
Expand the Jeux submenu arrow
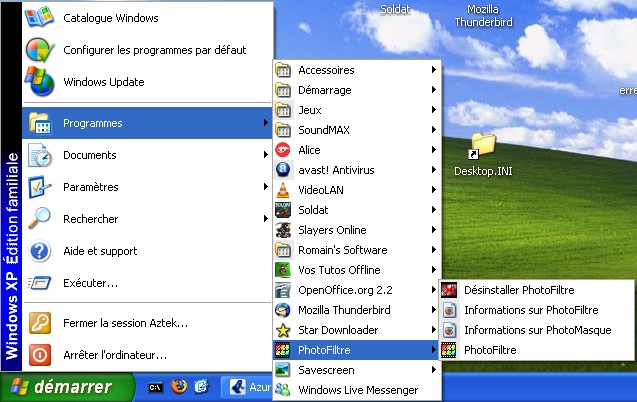[x=434, y=110]
